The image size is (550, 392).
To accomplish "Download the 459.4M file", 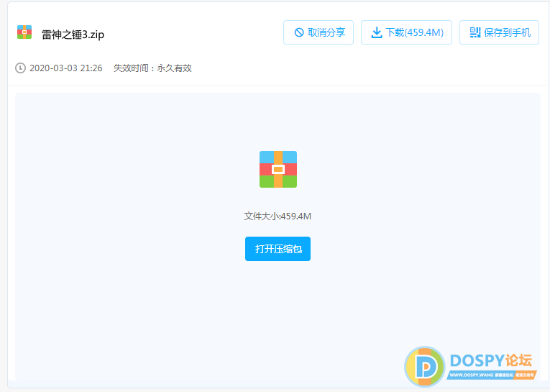I will 406,32.
